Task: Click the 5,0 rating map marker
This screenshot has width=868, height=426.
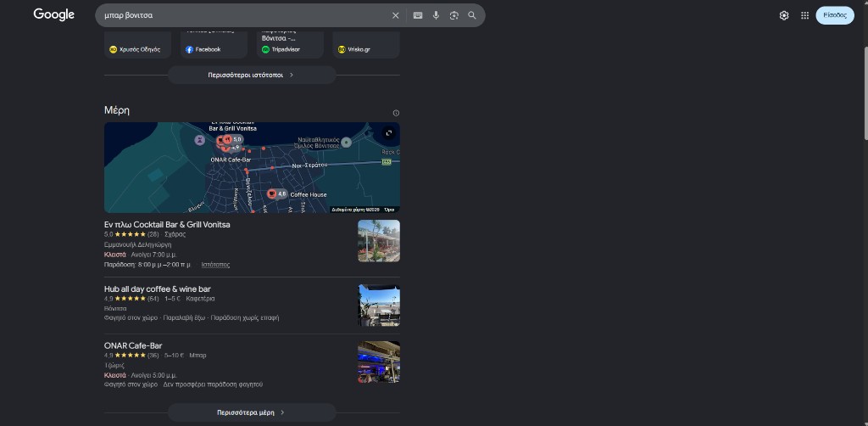Action: [232, 140]
